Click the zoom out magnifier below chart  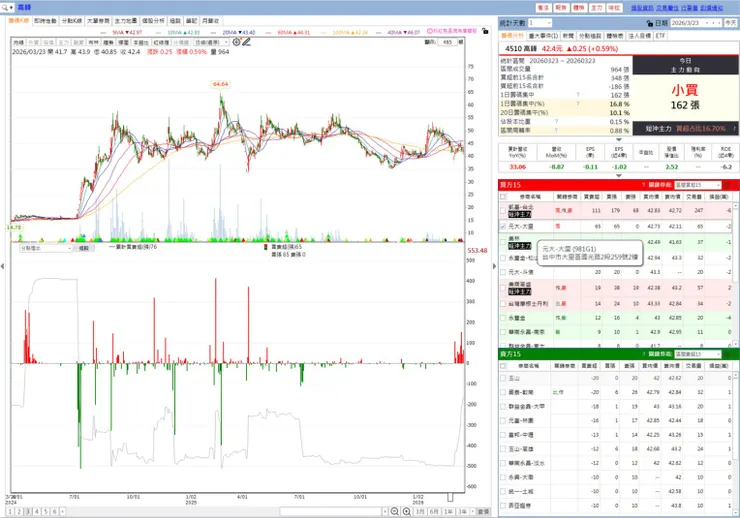click(395, 511)
